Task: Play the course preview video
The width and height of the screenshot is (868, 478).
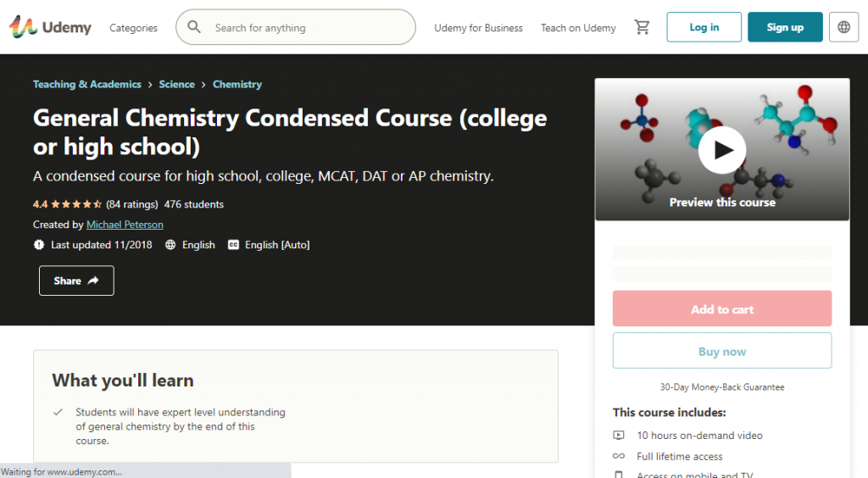Action: coord(722,150)
